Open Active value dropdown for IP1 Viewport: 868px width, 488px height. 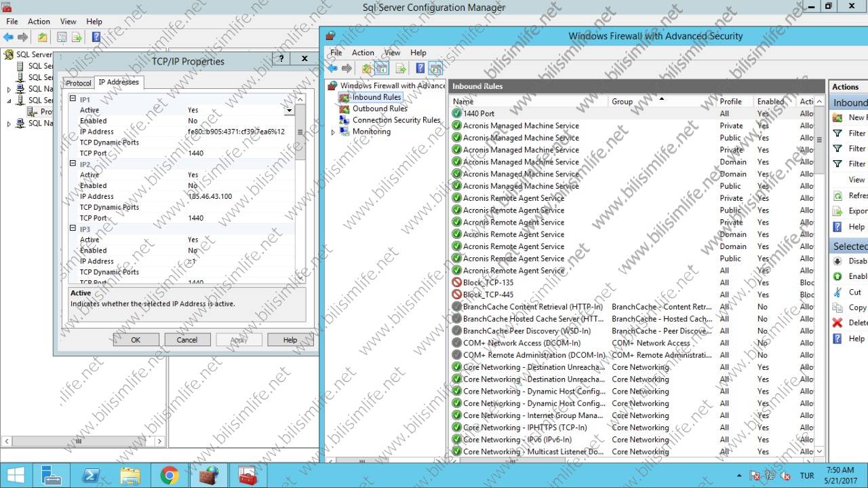pyautogui.click(x=289, y=110)
